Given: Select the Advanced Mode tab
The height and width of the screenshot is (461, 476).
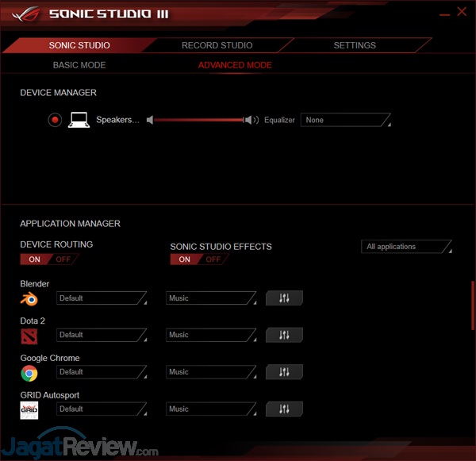Looking at the screenshot, I should click(235, 65).
